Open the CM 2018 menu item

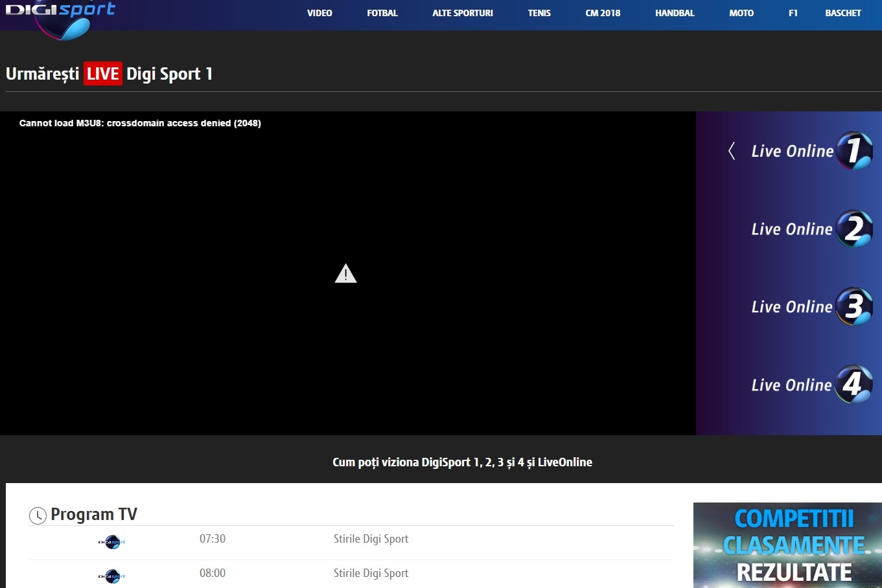click(603, 13)
